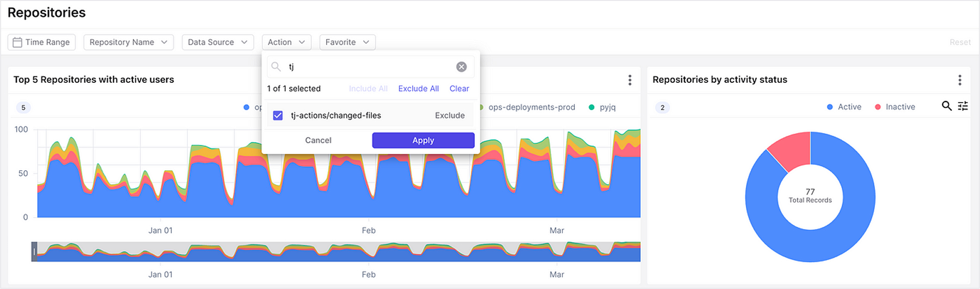Viewport: 980px width, 289px height.
Task: Toggle pyjq legend entry
Action: (602, 107)
